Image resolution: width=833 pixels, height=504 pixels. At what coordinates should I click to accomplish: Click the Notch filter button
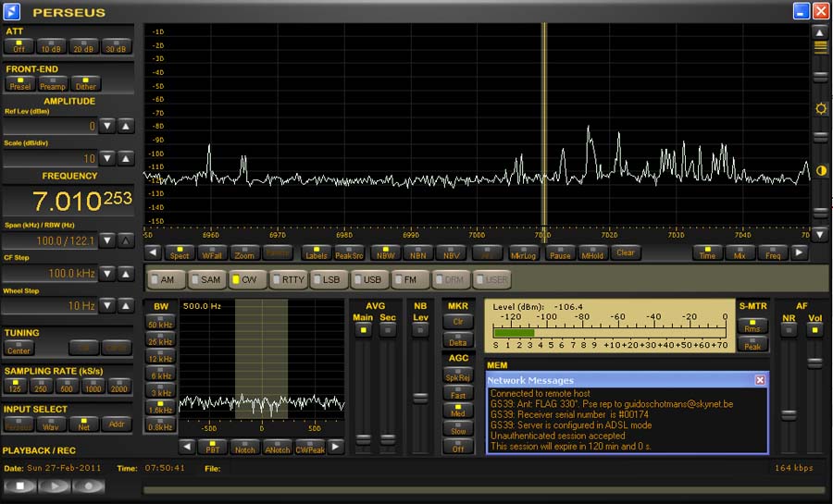pyautogui.click(x=245, y=447)
